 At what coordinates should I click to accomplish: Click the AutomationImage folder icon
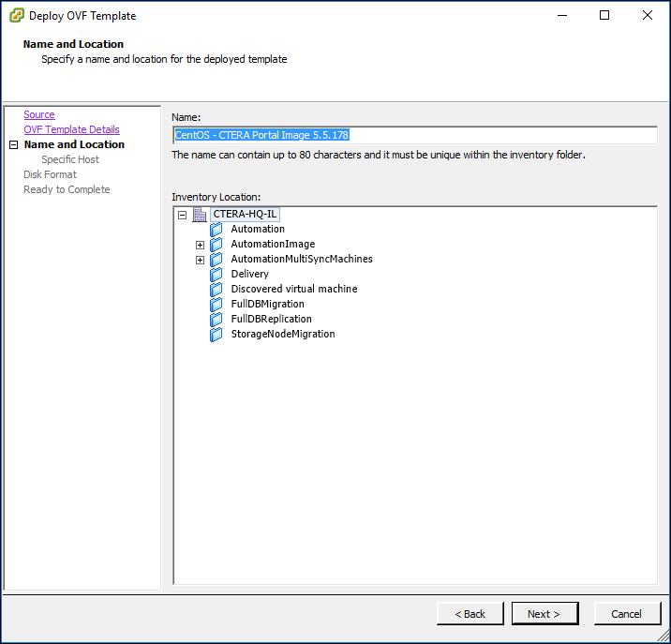coord(216,245)
